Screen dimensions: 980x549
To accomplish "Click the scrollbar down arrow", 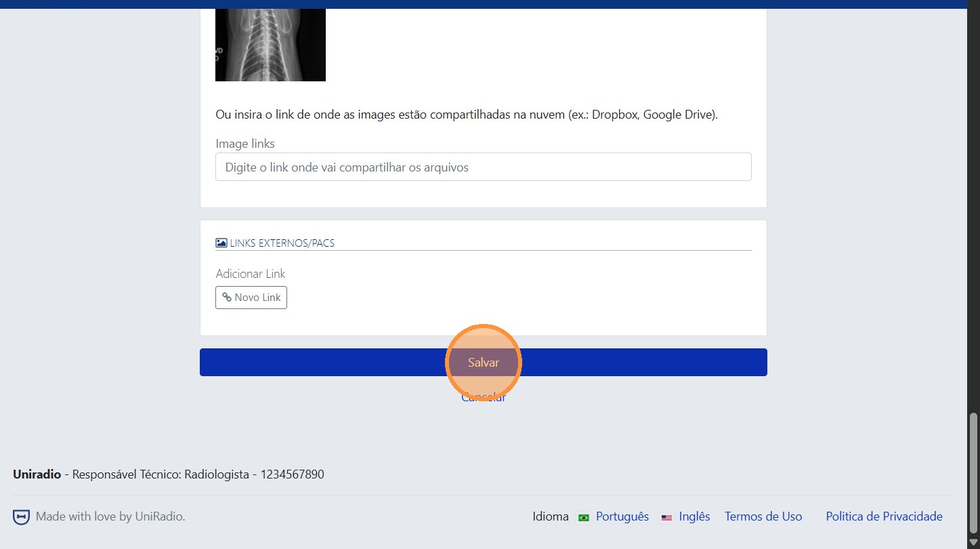I will [x=974, y=542].
